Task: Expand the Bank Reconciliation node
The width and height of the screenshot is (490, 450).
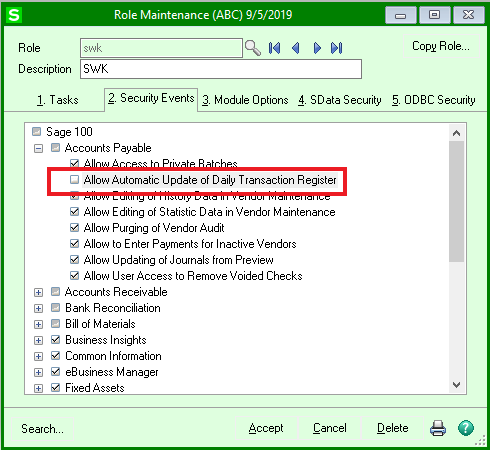Action: point(38,308)
